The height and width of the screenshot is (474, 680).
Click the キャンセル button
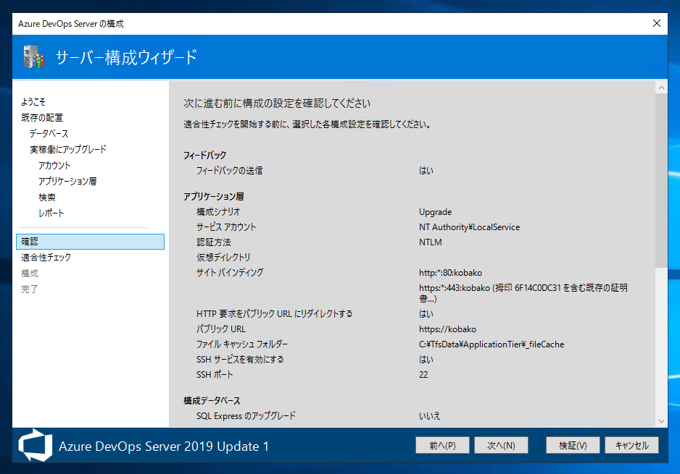point(632,445)
